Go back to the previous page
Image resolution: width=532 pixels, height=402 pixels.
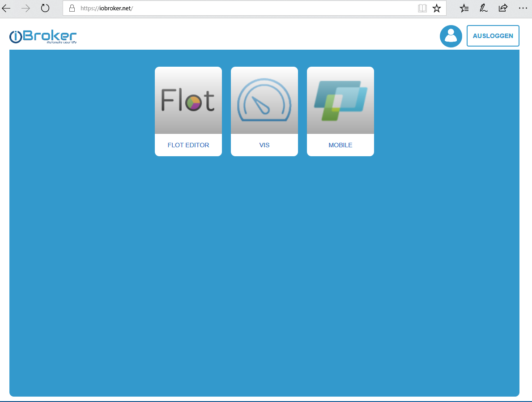[x=6, y=8]
